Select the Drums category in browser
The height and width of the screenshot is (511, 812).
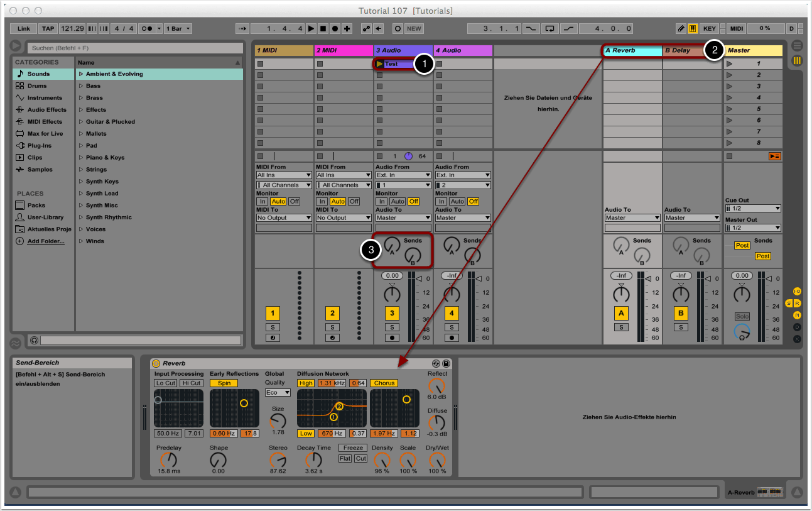(x=37, y=86)
